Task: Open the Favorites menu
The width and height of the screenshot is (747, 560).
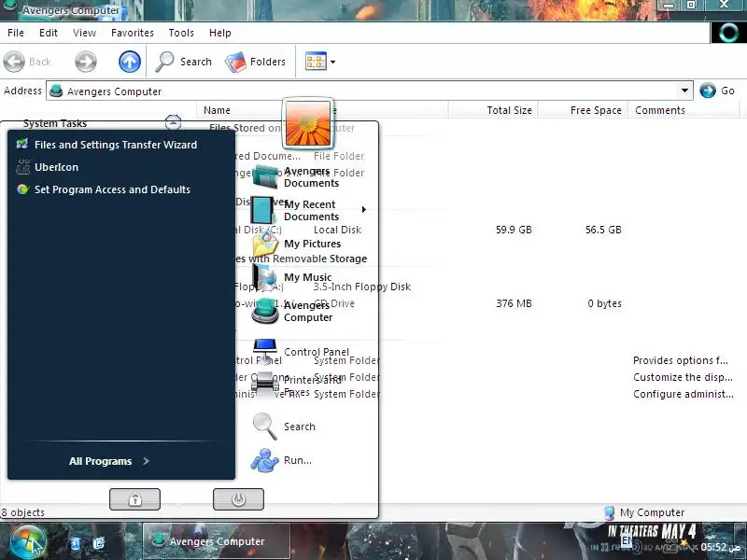Action: [x=133, y=33]
